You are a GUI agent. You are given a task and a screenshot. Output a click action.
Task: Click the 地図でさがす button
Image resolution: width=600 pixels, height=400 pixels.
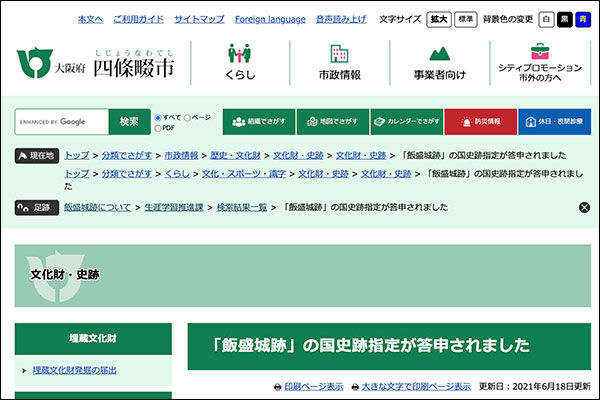333,122
